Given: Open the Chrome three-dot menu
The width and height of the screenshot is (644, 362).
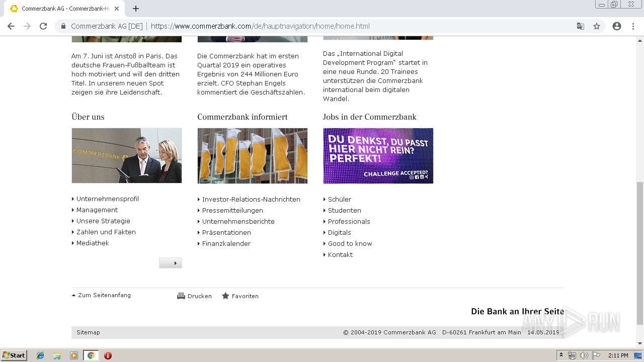Looking at the screenshot, I should coord(633,26).
